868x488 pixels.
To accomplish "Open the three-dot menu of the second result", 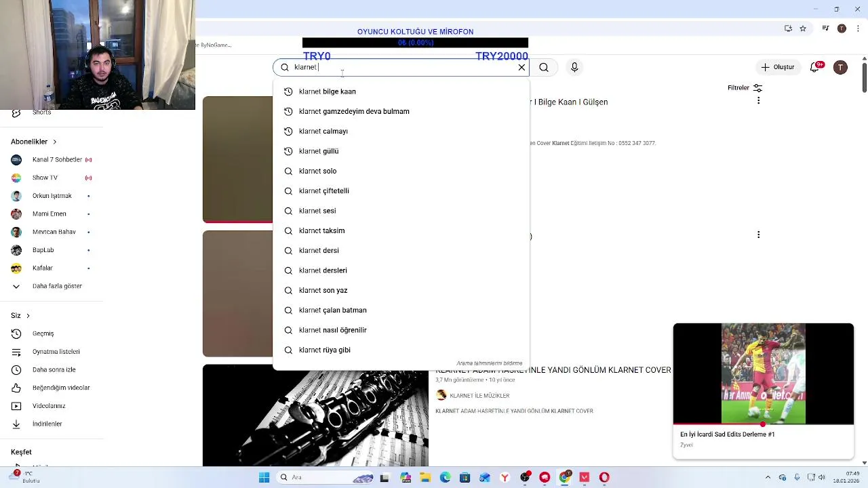I will (758, 235).
